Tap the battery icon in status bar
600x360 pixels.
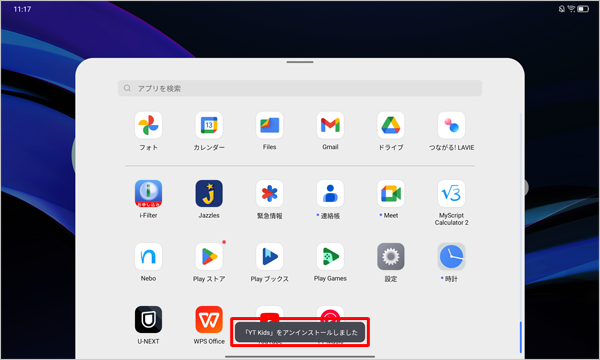tap(583, 9)
